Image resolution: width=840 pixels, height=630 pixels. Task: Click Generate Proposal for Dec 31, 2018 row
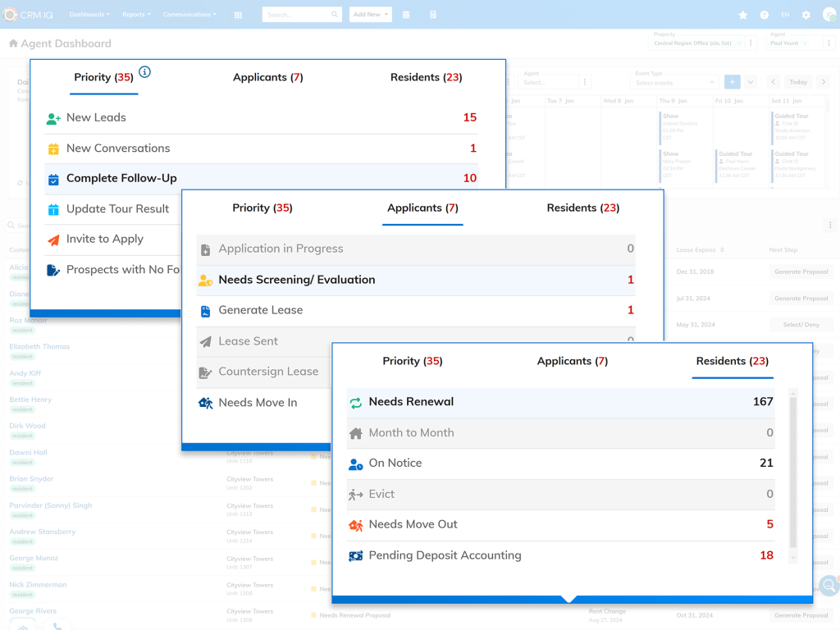coord(801,272)
